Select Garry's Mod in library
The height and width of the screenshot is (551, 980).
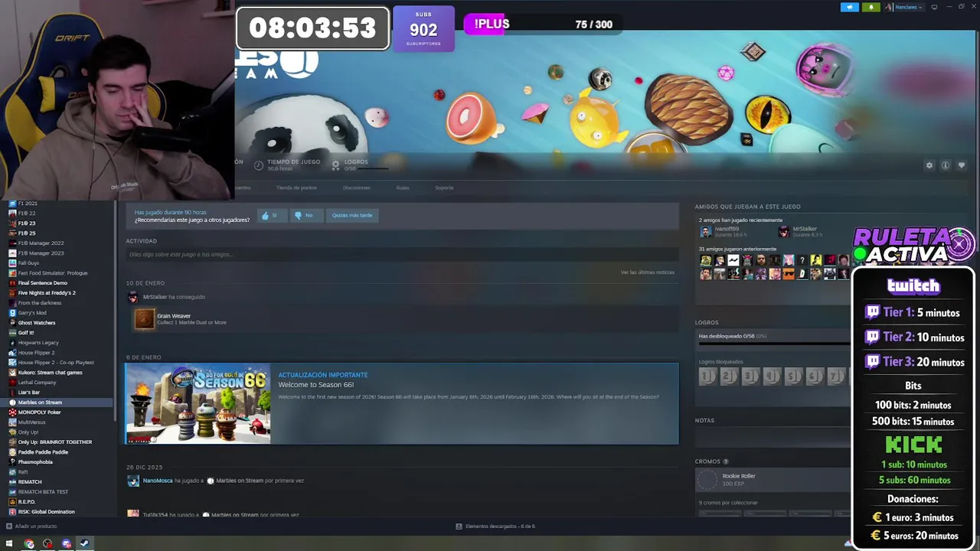32,313
